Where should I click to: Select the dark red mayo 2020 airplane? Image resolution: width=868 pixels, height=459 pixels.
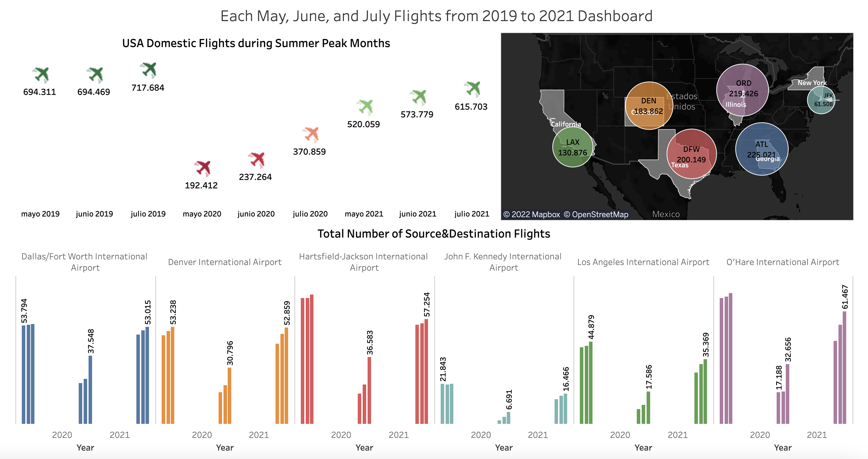coord(202,168)
